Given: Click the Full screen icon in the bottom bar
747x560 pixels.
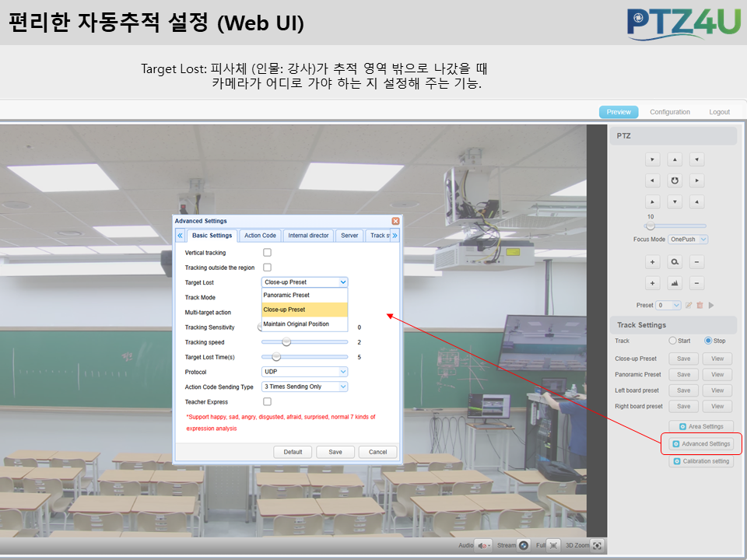Looking at the screenshot, I should click(553, 545).
